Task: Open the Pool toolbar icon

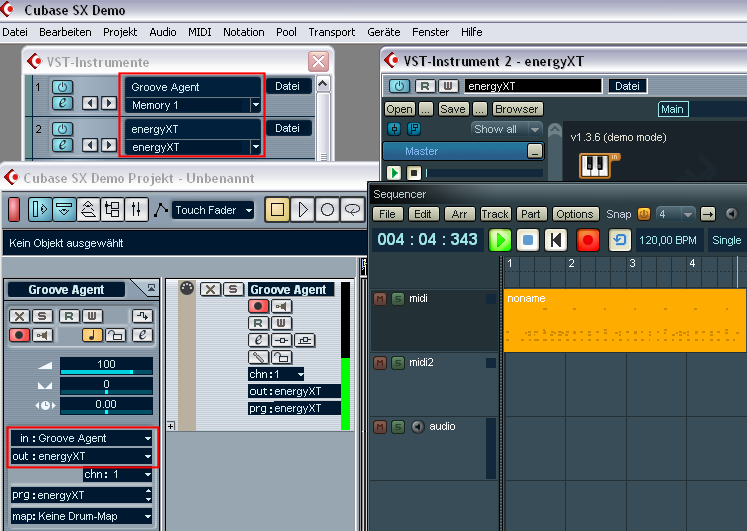Action: coord(112,210)
